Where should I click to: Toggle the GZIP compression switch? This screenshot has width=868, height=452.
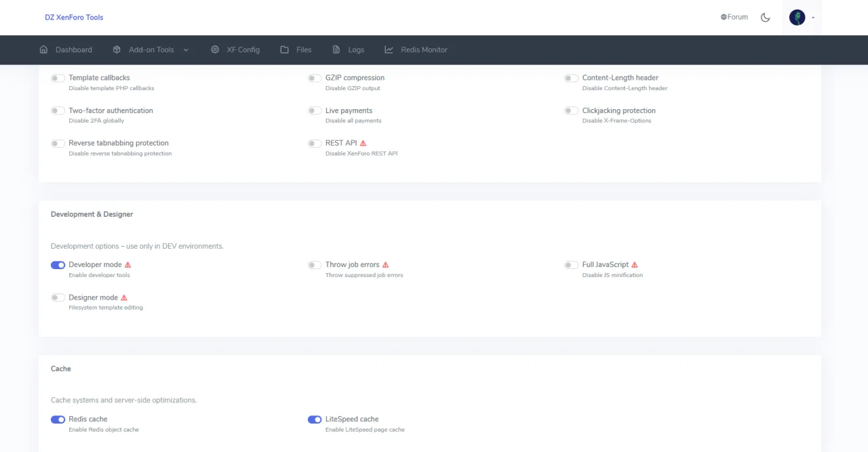pos(315,78)
